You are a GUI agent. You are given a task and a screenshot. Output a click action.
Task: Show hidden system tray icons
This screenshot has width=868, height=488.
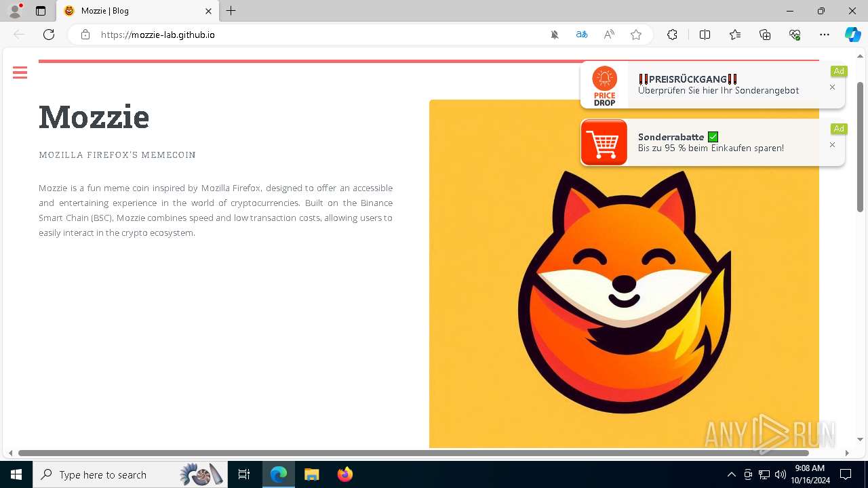(731, 474)
